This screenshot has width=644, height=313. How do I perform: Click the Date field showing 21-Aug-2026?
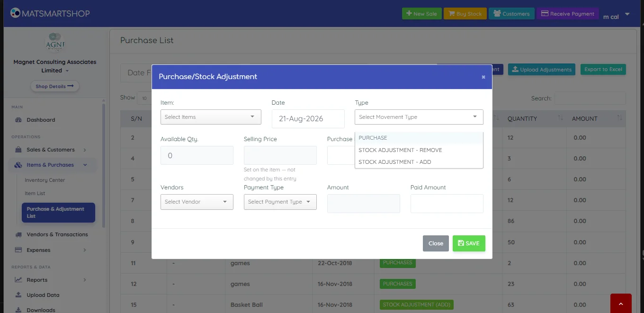(308, 119)
